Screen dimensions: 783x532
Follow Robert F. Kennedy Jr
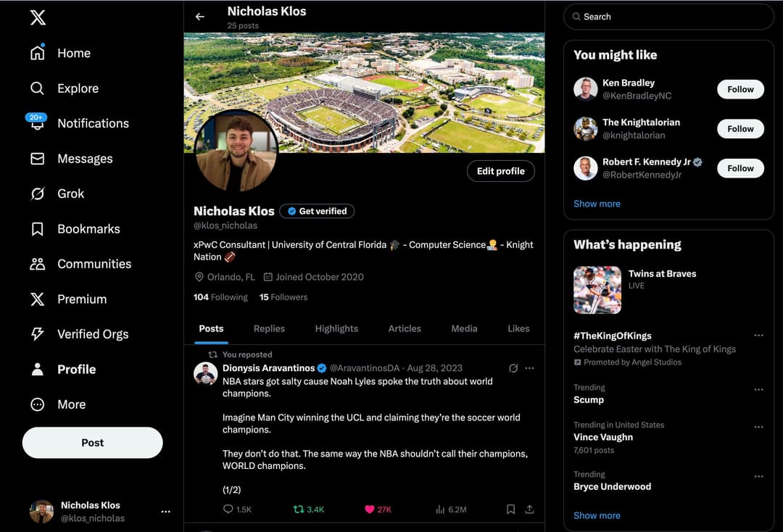click(x=740, y=168)
